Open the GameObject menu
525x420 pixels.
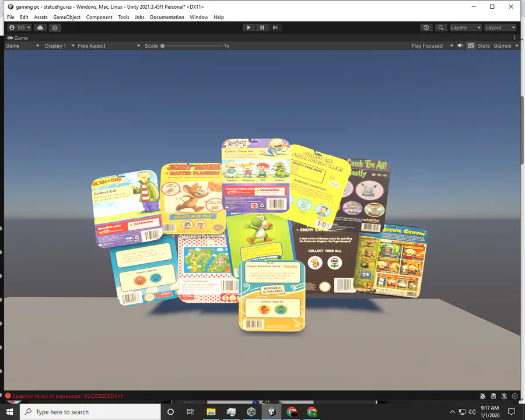[x=67, y=17]
